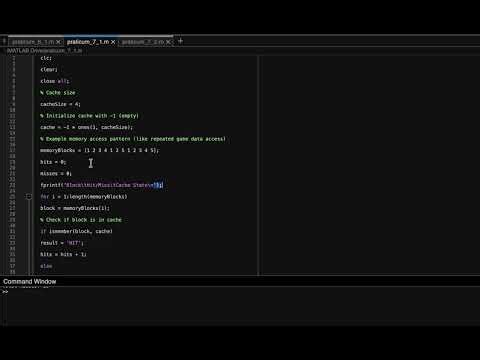This screenshot has width=480, height=360.
Task: Click the Command Window prompt input line
Action: [x=240, y=292]
